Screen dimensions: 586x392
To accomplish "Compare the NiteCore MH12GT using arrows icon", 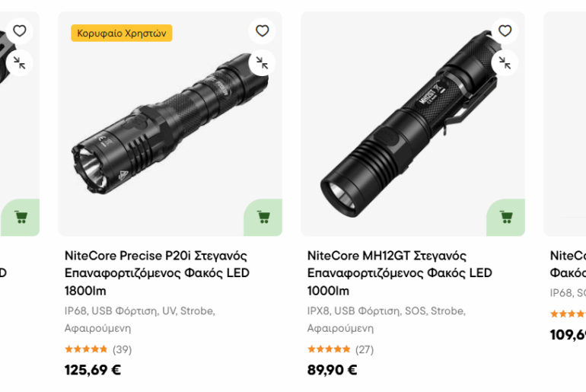I will point(505,62).
